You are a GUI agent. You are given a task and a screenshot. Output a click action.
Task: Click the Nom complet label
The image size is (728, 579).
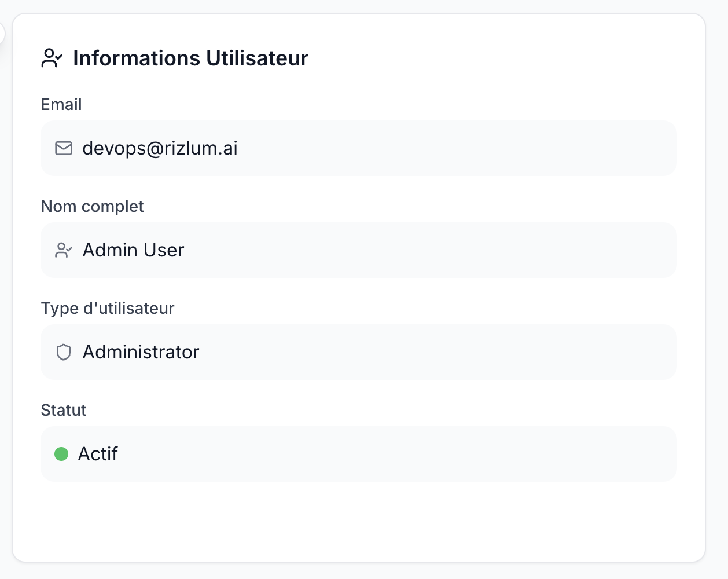coord(93,206)
